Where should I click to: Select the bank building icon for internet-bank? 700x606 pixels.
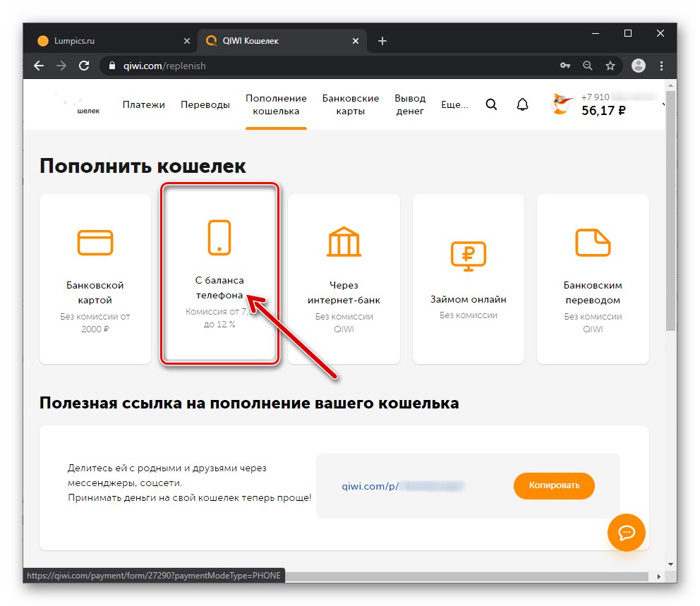click(344, 242)
